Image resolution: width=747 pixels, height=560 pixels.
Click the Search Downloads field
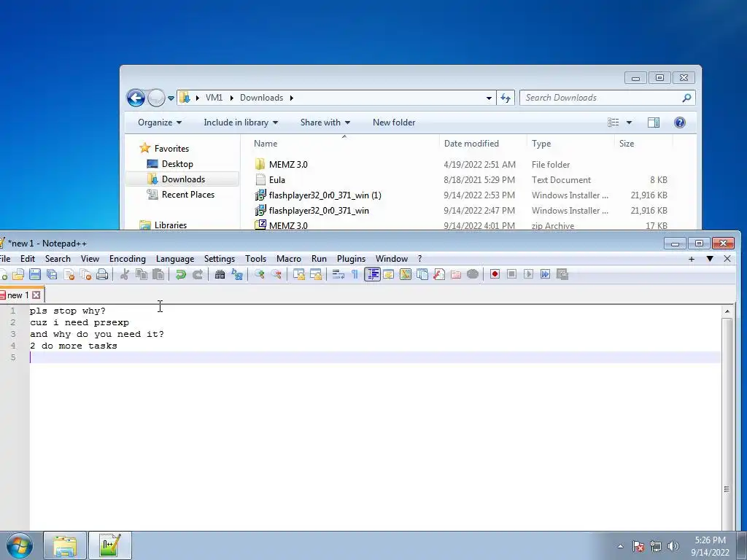pyautogui.click(x=607, y=98)
